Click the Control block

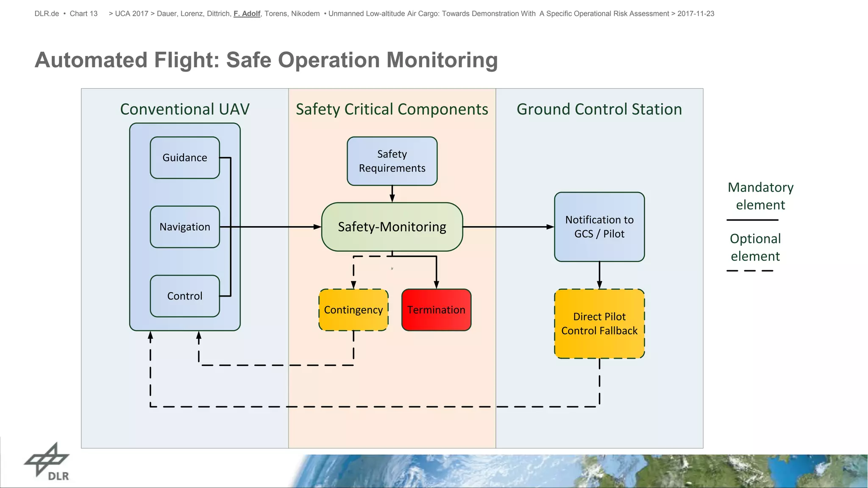tap(185, 296)
